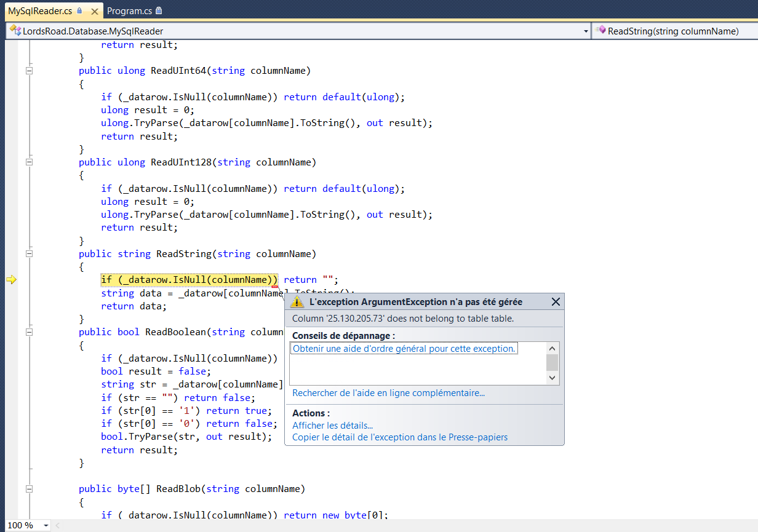The height and width of the screenshot is (532, 758).
Task: Click the method icon beside ReadString(string columnName)
Action: 601,30
